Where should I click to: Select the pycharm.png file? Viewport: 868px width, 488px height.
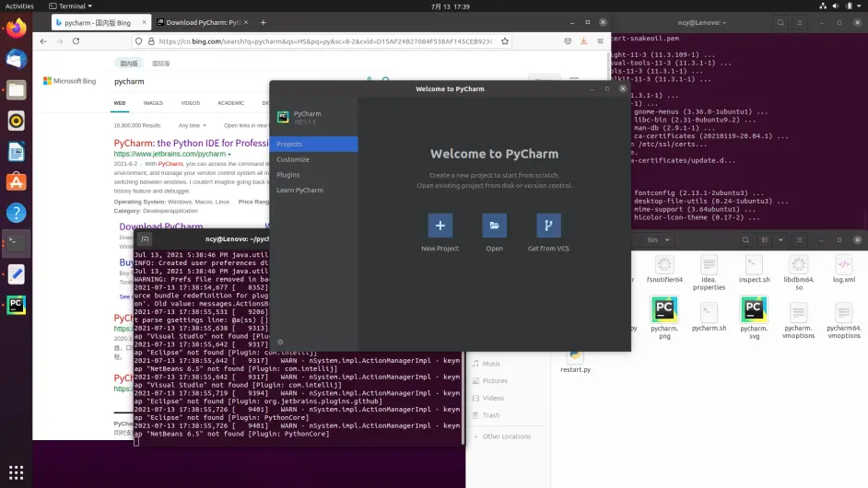[x=664, y=318]
